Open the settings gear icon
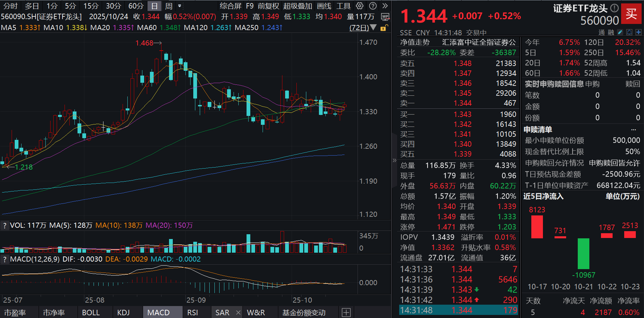The image size is (644, 318). pyautogui.click(x=360, y=6)
